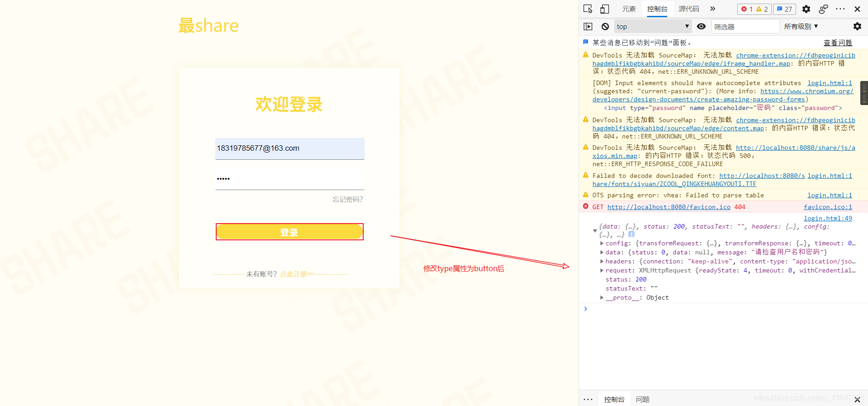The image size is (868, 406).
Task: Close the bottom drawer with X
Action: 857,400
